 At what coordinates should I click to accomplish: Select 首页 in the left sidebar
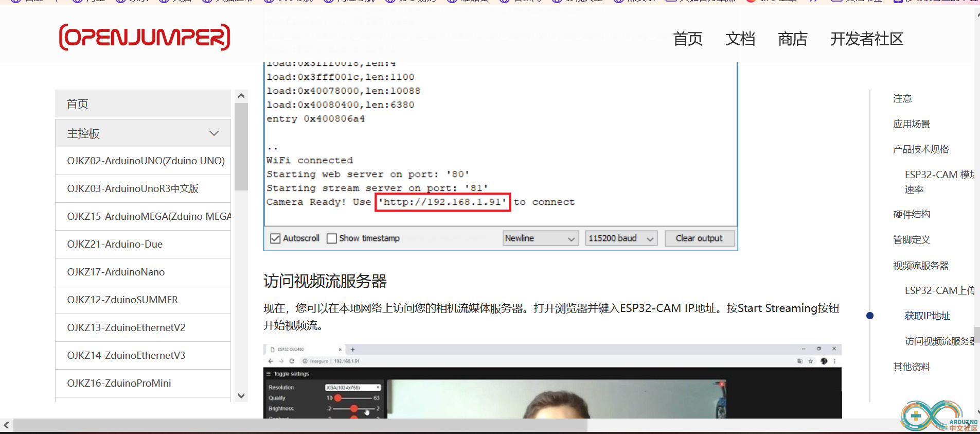pos(143,103)
